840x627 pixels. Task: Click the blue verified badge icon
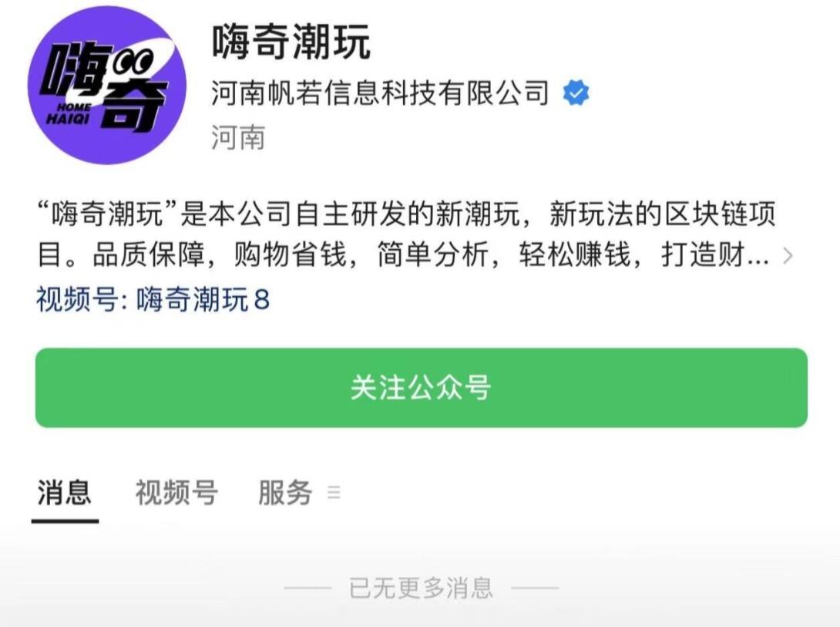tap(576, 93)
